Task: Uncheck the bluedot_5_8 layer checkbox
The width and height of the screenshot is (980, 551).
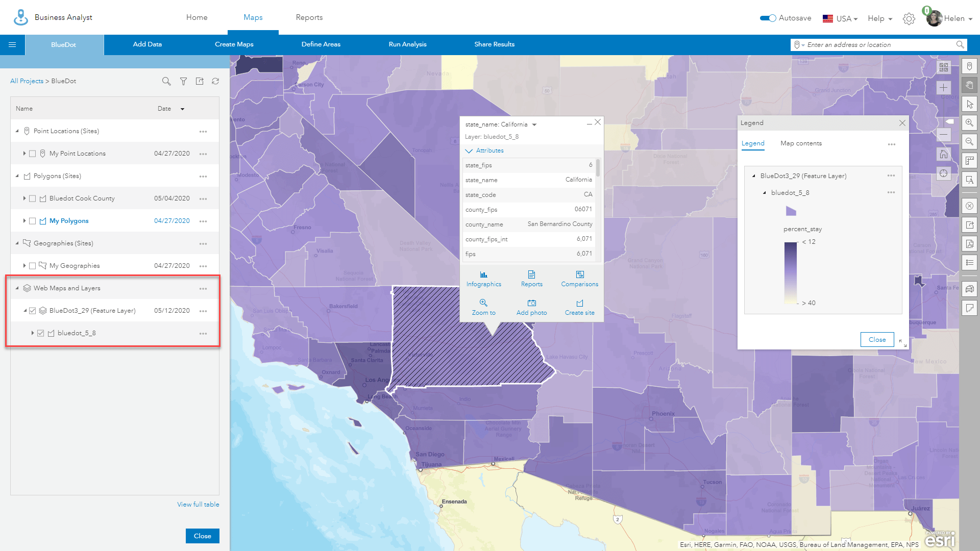Action: coord(41,333)
